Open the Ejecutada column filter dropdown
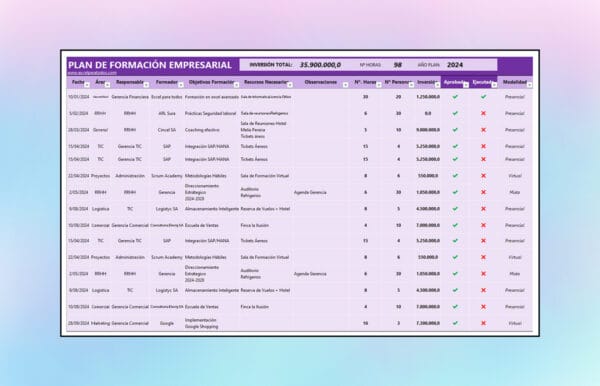Viewport: 600px width, 386px height. tap(494, 85)
